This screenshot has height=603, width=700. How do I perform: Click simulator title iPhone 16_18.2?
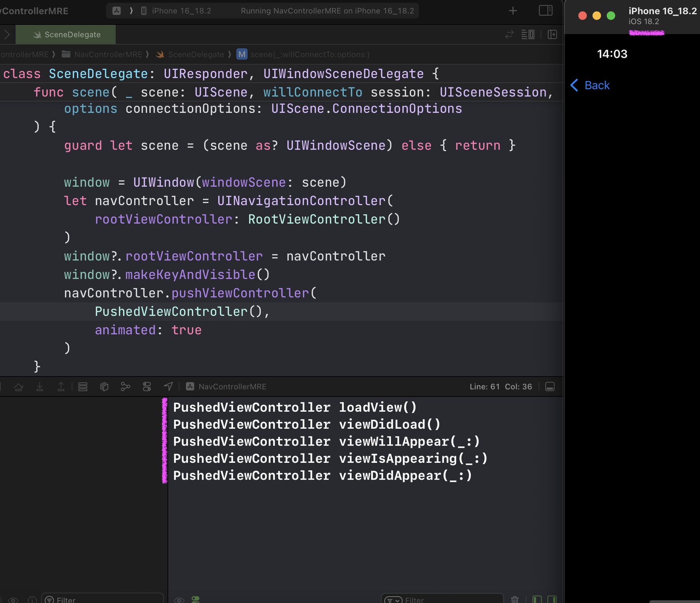[662, 11]
